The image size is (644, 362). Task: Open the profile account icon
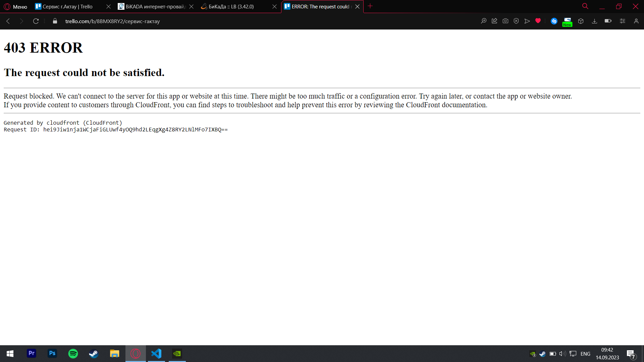636,21
